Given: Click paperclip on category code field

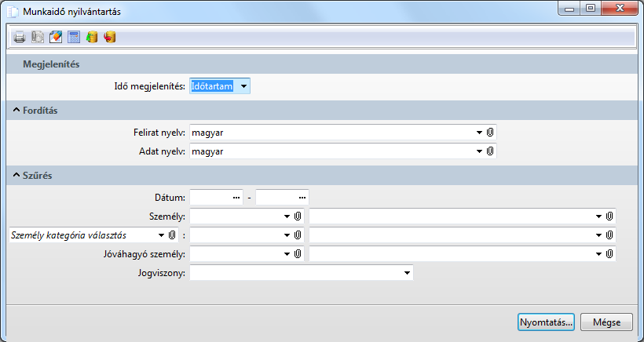Looking at the screenshot, I should tap(298, 235).
